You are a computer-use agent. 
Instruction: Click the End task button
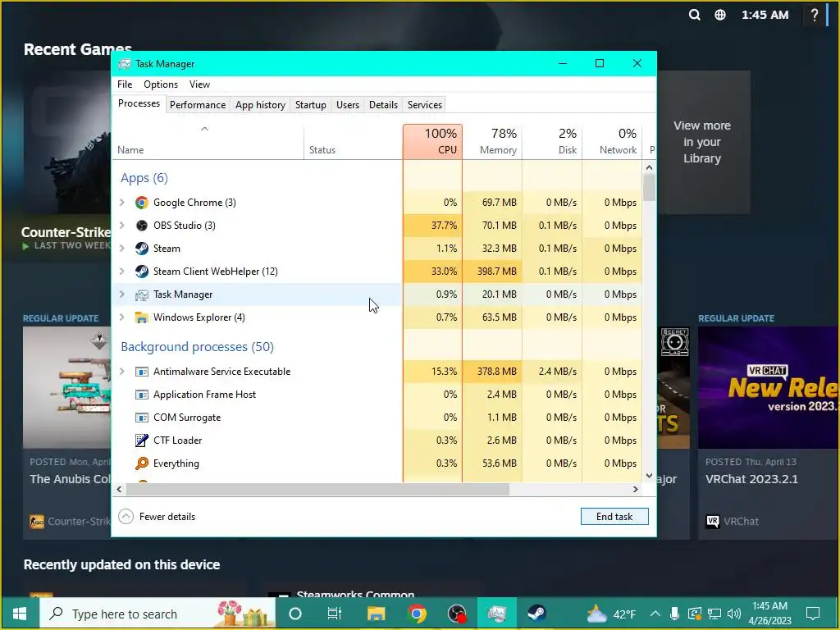point(614,517)
